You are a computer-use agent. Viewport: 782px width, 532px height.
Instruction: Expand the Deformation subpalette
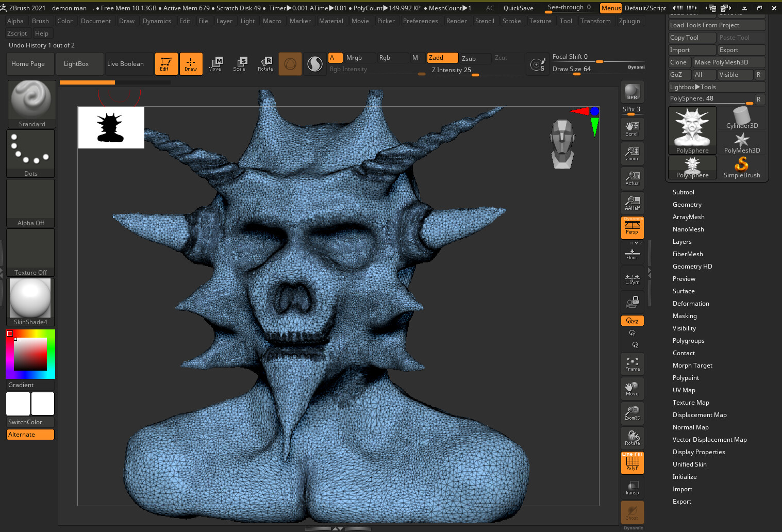point(691,303)
